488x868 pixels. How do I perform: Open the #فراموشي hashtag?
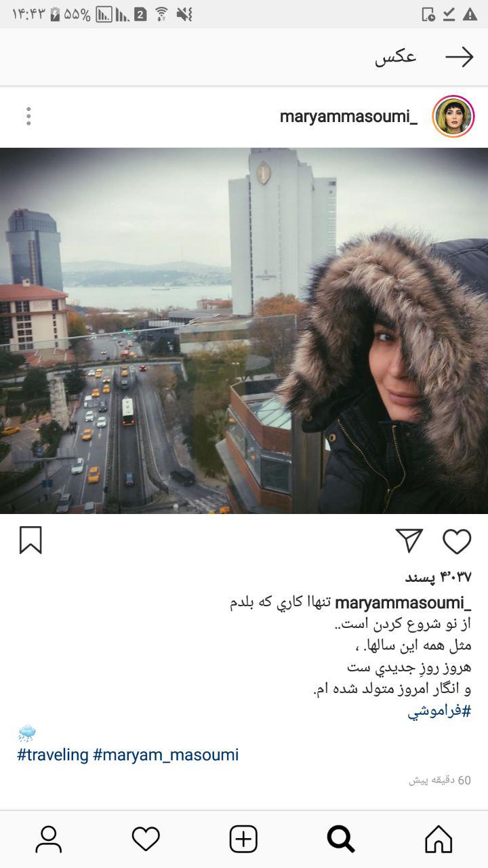(439, 711)
